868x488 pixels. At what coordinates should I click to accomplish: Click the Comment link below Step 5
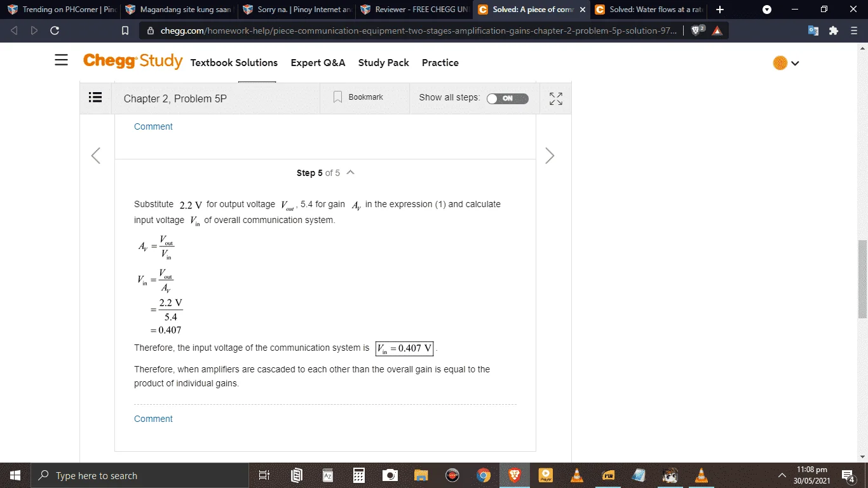tap(153, 419)
